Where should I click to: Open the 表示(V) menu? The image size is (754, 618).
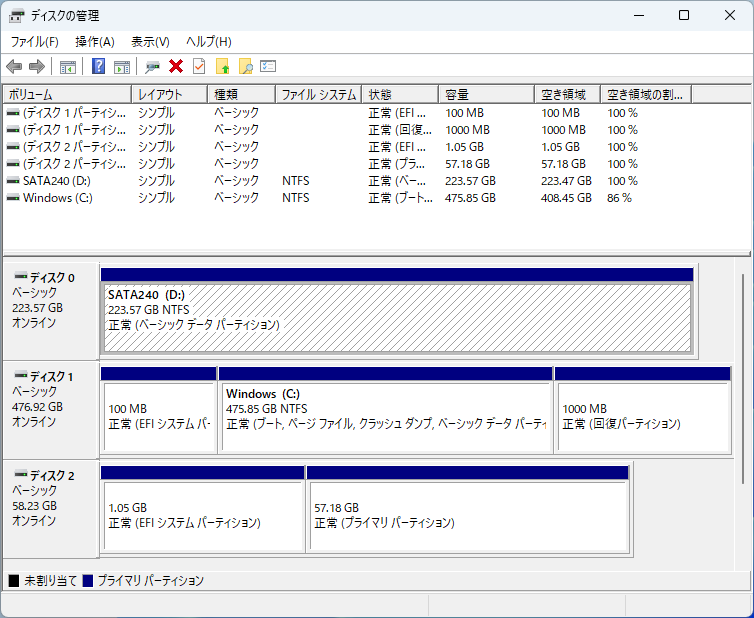[151, 42]
